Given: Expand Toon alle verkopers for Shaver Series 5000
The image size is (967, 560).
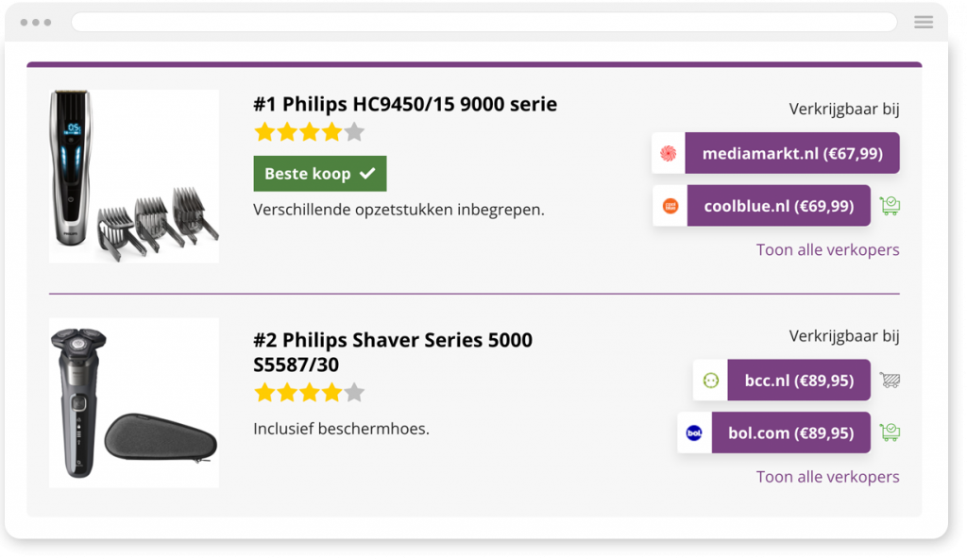Looking at the screenshot, I should click(x=827, y=477).
